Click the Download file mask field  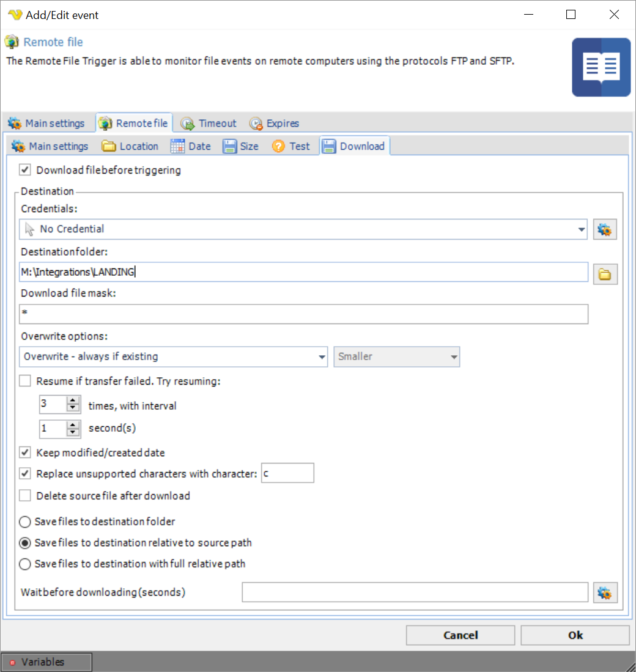tap(303, 314)
